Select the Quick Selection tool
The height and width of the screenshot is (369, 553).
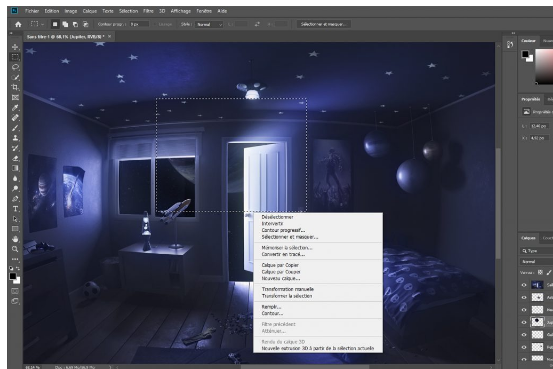pos(15,77)
